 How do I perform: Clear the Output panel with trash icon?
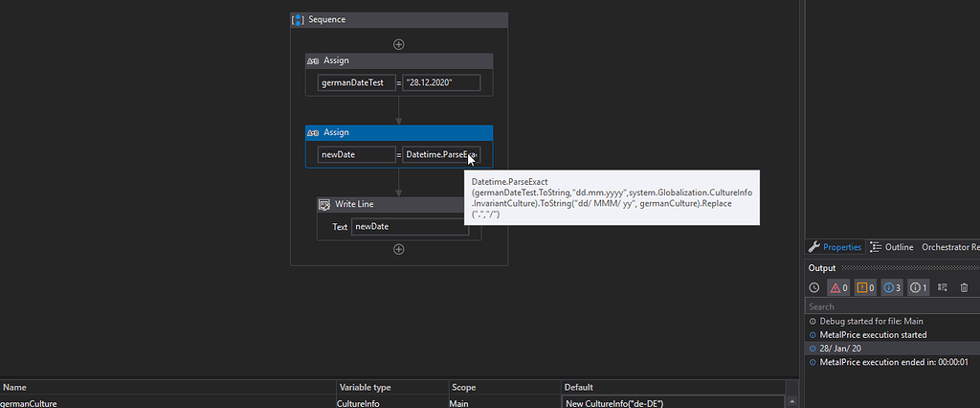coord(965,288)
